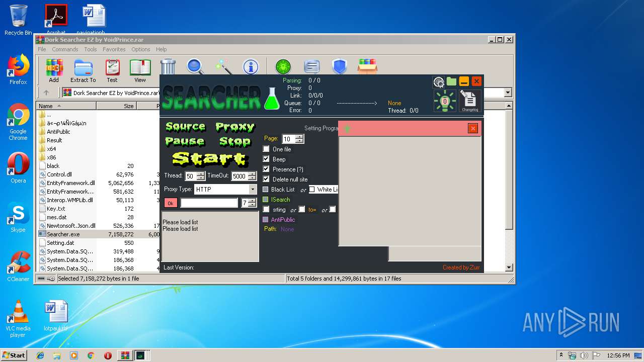
Task: Click the Opera taskbar icon
Action: pos(108,355)
